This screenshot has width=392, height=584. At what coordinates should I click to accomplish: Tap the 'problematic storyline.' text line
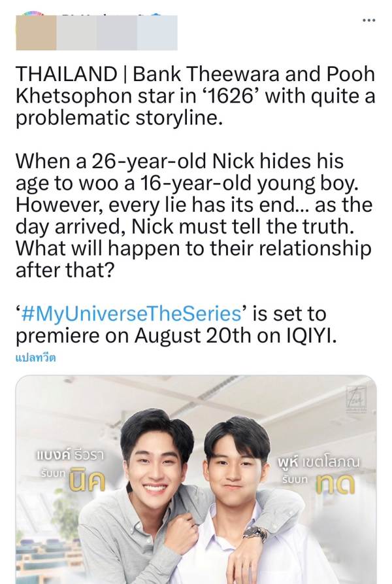pos(119,118)
